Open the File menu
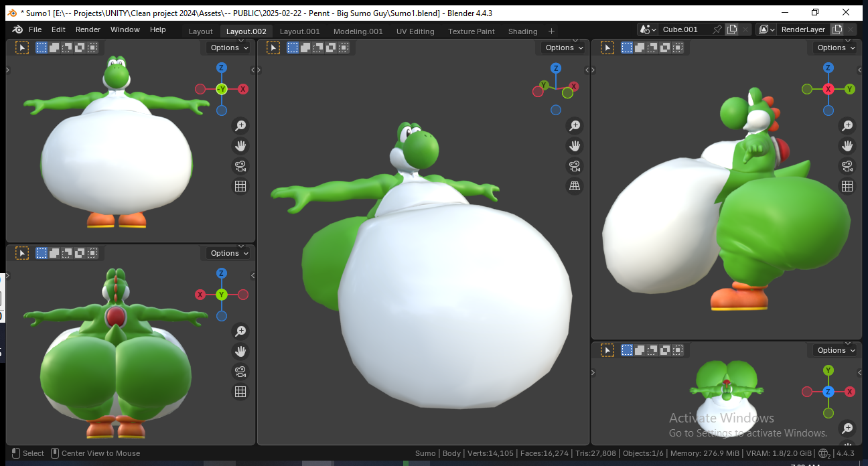The image size is (868, 466). (x=35, y=29)
